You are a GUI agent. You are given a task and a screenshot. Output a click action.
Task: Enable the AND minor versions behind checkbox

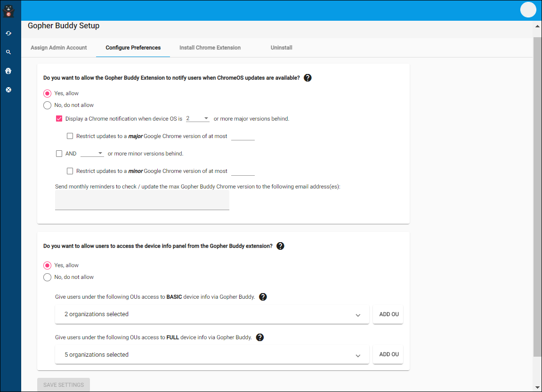coord(59,153)
